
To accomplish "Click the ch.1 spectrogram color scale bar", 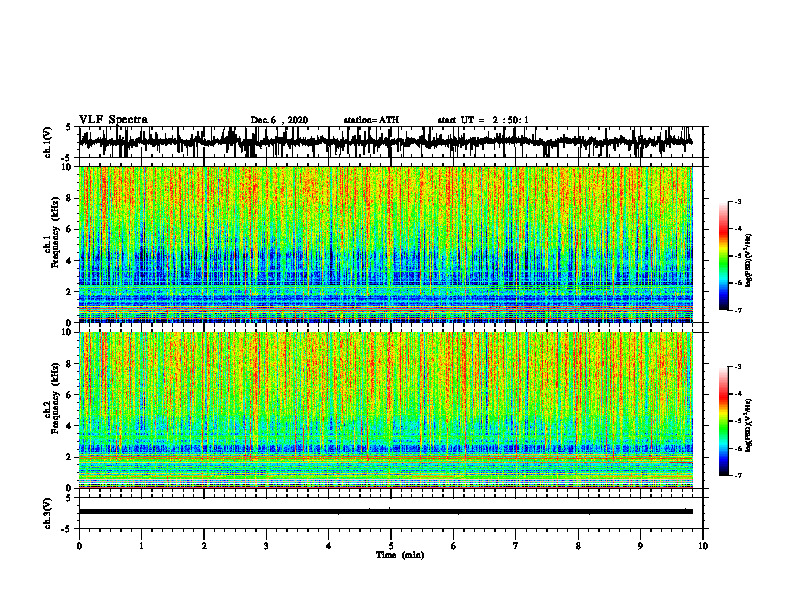I will click(723, 256).
